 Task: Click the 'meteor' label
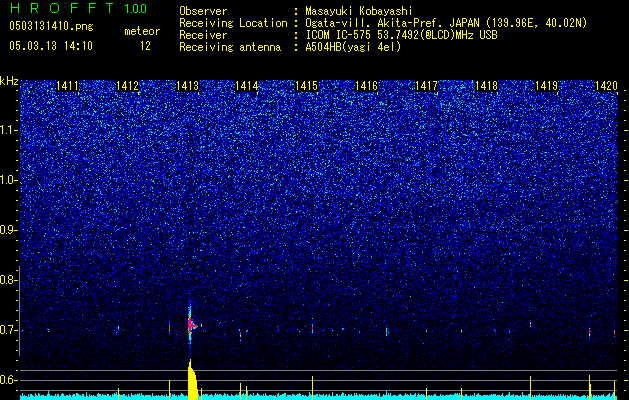[x=142, y=31]
